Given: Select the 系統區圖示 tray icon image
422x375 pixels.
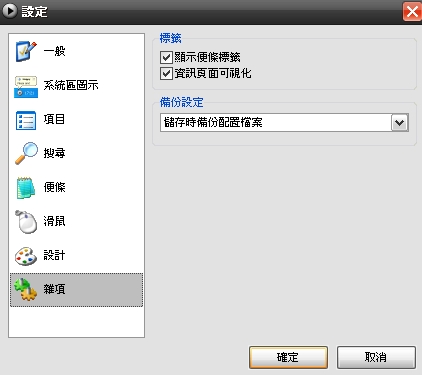Looking at the screenshot, I should pos(26,86).
